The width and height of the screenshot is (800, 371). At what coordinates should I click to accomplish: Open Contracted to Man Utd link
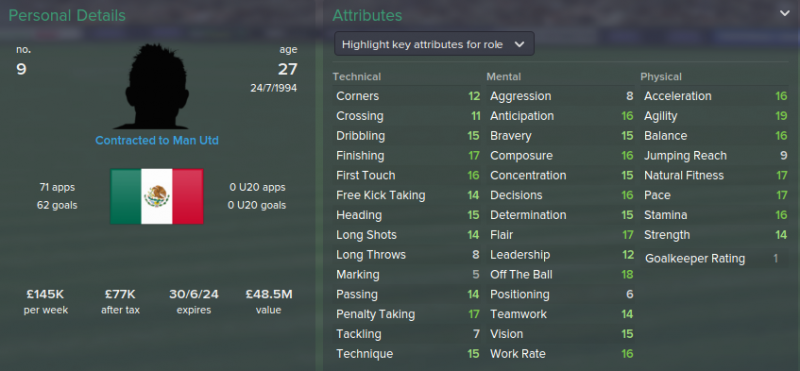(x=157, y=140)
